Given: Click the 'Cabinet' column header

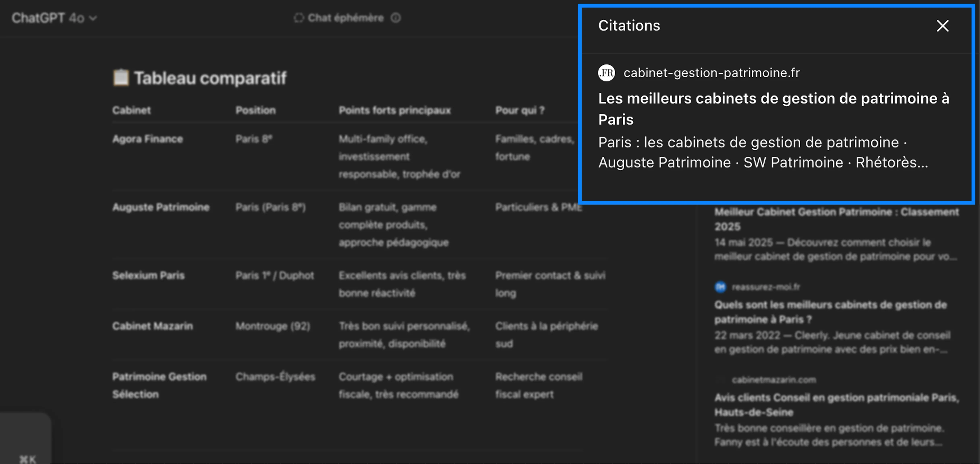Looking at the screenshot, I should click(x=131, y=110).
